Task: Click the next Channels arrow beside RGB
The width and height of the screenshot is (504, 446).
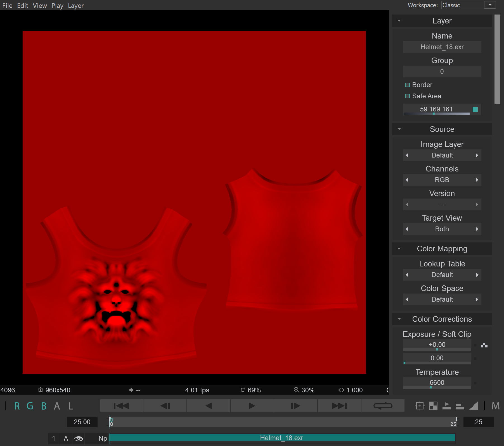Action: coord(477,180)
